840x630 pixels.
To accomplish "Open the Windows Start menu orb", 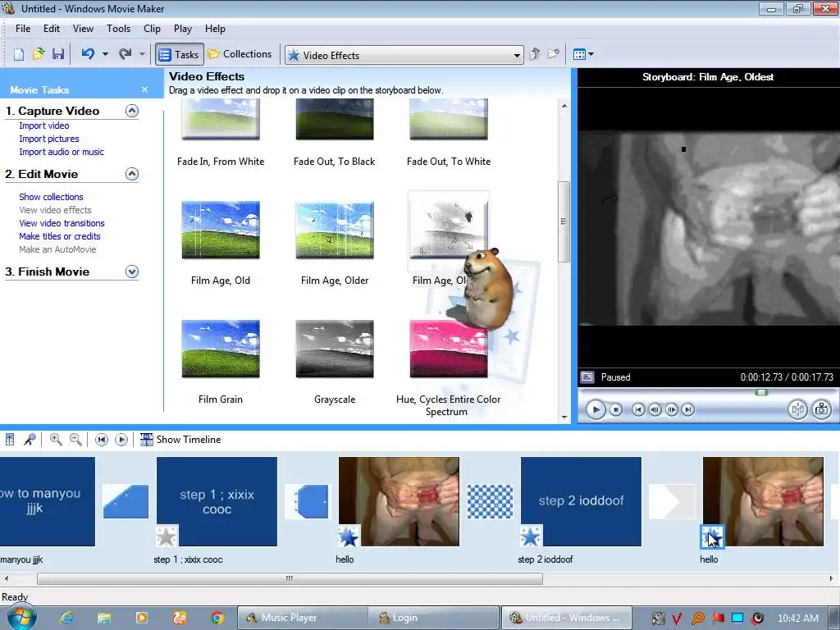I will coord(22,617).
